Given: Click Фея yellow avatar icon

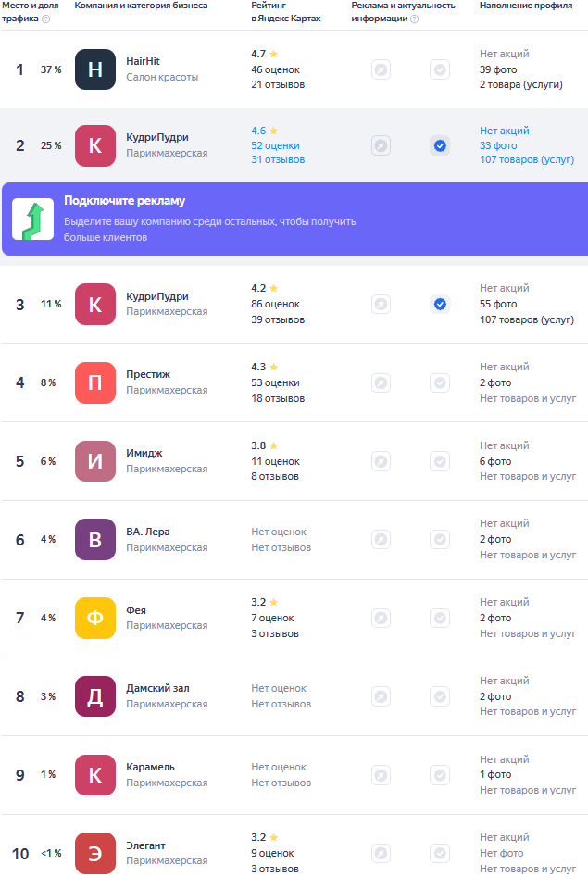Looking at the screenshot, I should pyautogui.click(x=95, y=618).
